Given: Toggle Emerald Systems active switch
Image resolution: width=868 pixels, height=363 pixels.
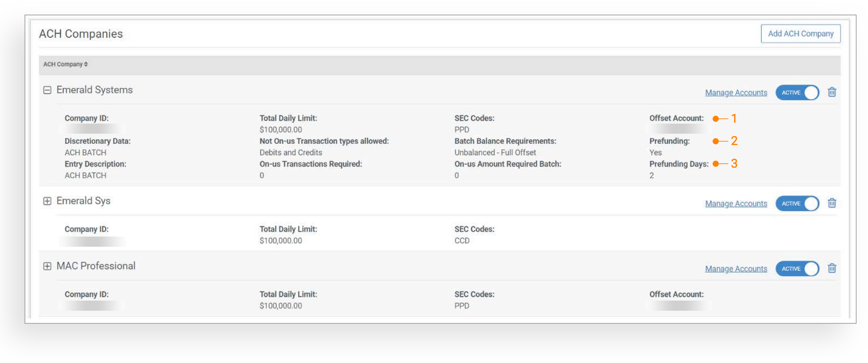Looking at the screenshot, I should [797, 93].
